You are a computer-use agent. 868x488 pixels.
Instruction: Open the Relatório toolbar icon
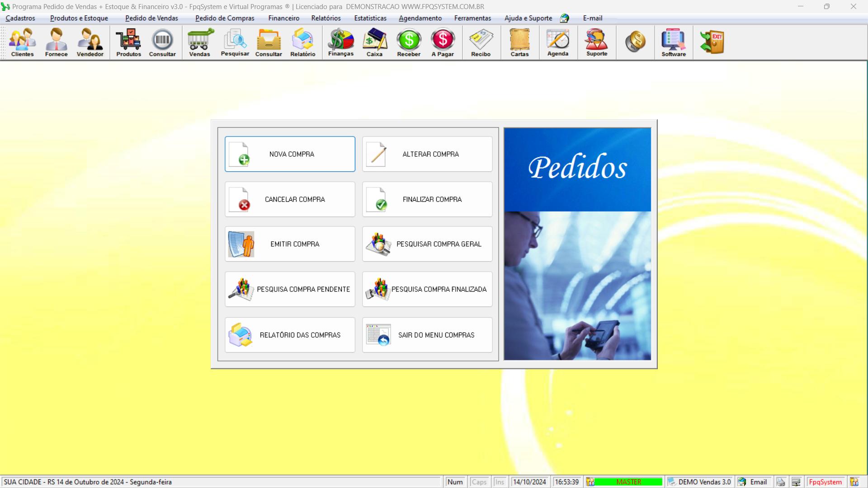(302, 42)
